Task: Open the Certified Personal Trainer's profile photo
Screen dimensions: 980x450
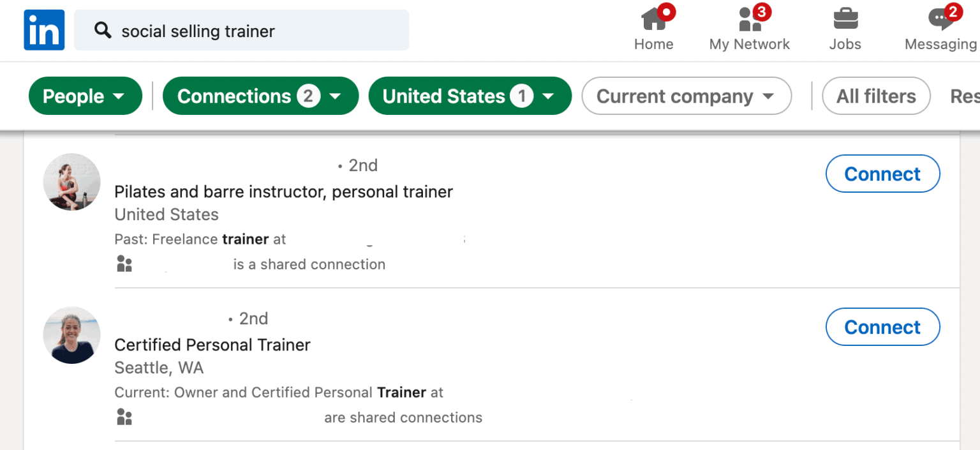Action: click(71, 334)
